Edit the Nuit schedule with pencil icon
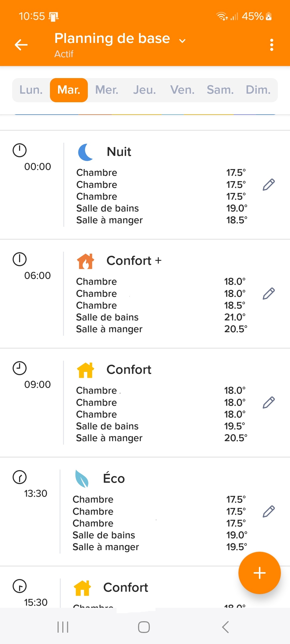290x644 pixels. [269, 185]
